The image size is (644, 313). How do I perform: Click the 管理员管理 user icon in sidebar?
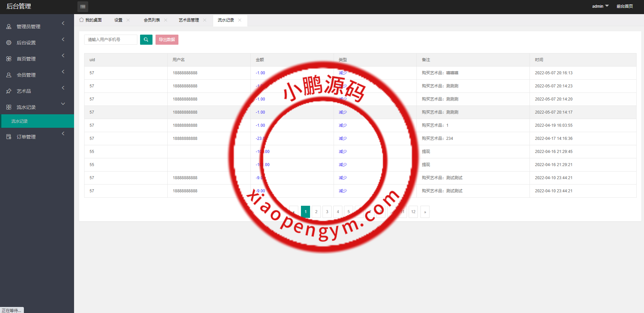click(x=9, y=27)
